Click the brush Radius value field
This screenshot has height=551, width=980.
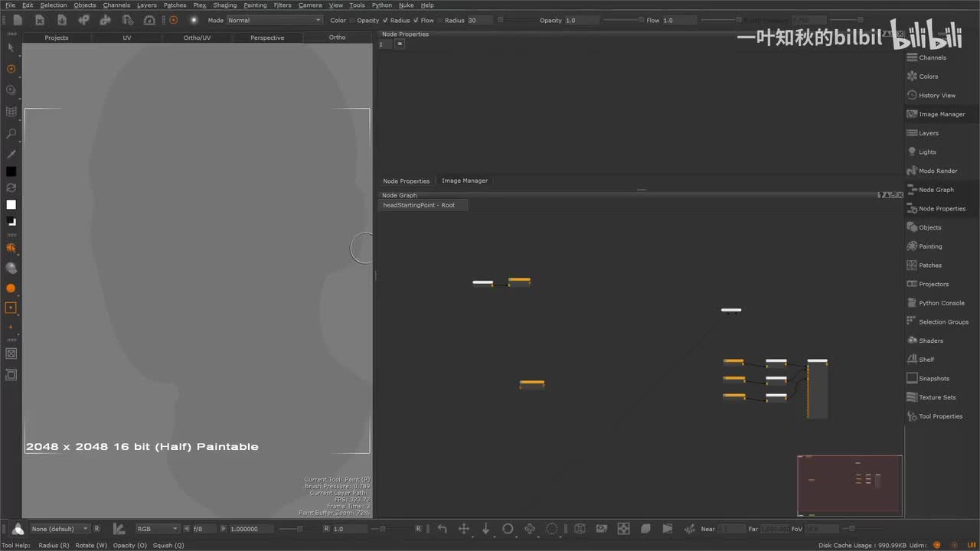tap(481, 21)
